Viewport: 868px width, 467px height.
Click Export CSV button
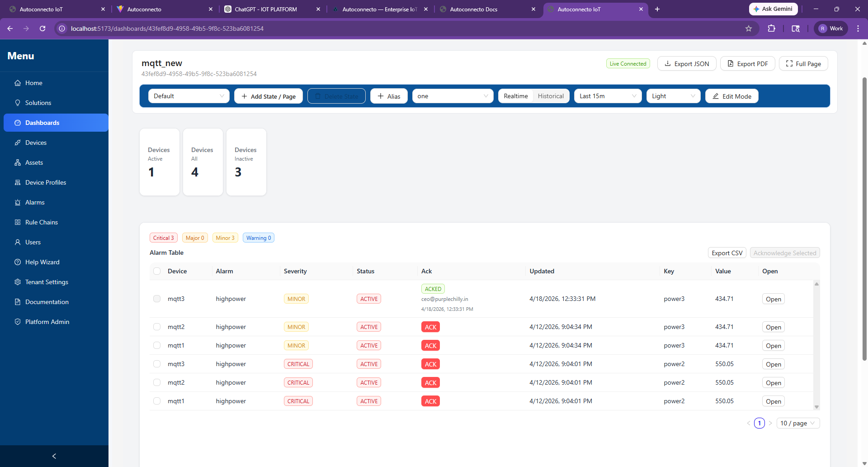pyautogui.click(x=727, y=253)
